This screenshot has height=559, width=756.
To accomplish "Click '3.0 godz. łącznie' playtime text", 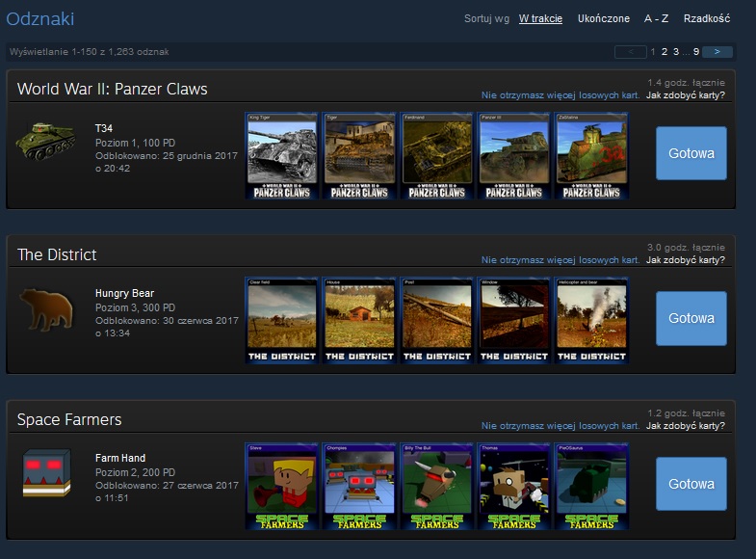I will (686, 248).
